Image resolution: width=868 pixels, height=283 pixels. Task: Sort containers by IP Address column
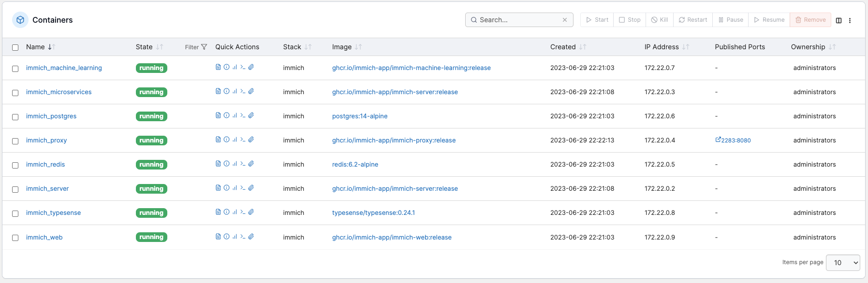coord(667,47)
